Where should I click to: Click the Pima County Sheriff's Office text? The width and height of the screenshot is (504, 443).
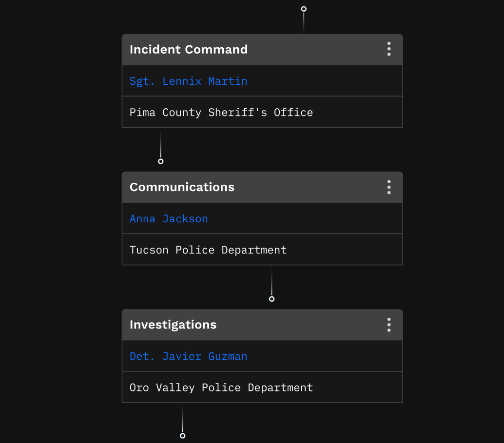point(221,112)
